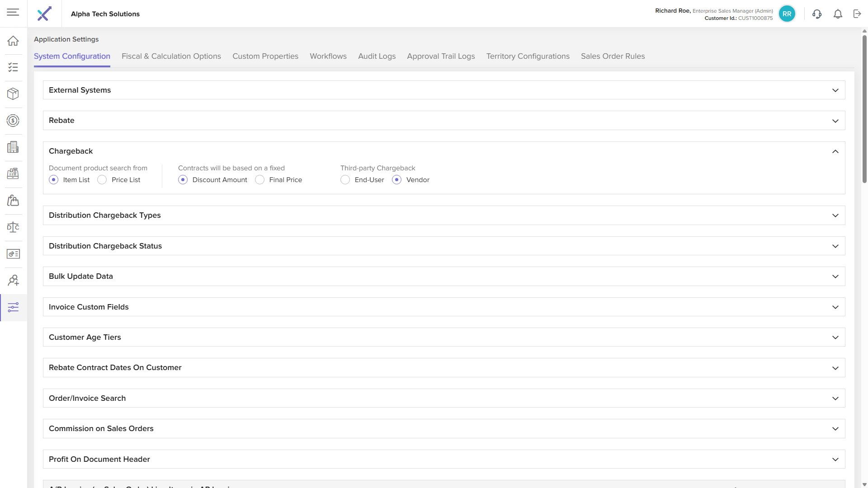Click the notifications bell icon
Viewport: 868px width, 488px height.
pos(838,14)
